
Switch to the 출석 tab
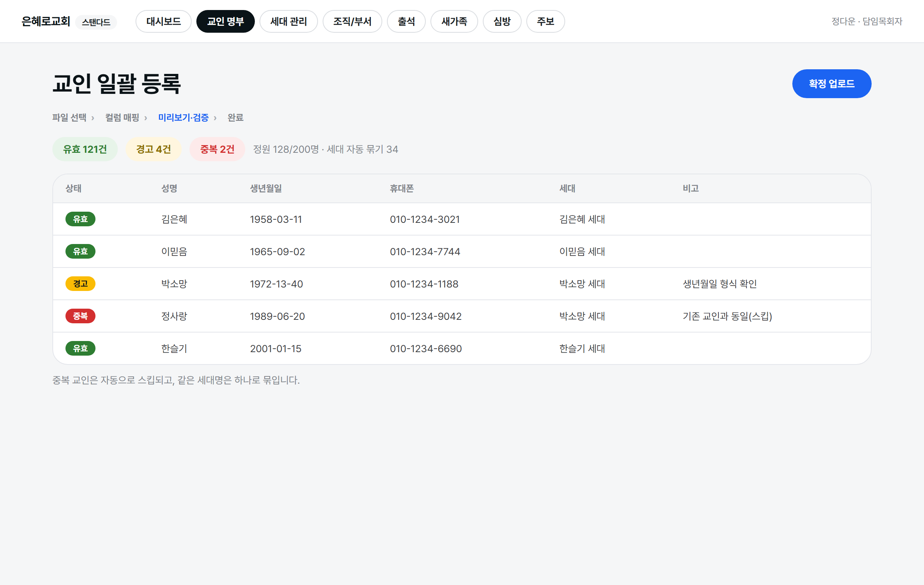point(406,22)
